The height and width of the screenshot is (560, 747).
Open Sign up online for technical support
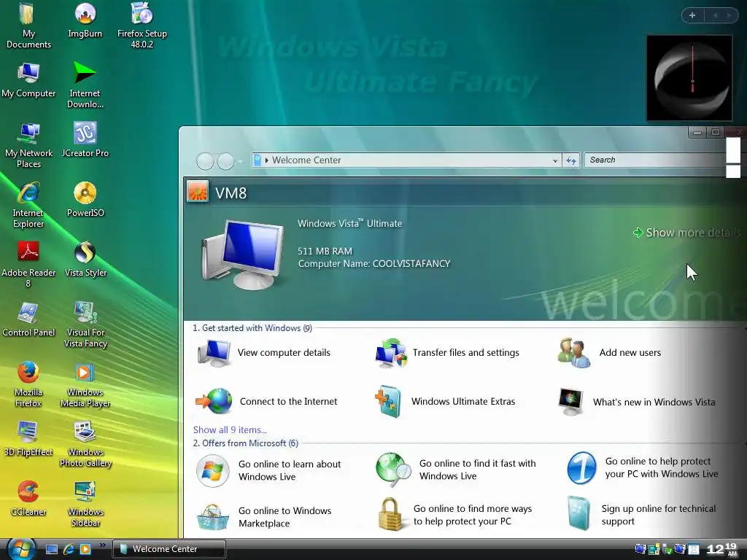click(x=641, y=514)
